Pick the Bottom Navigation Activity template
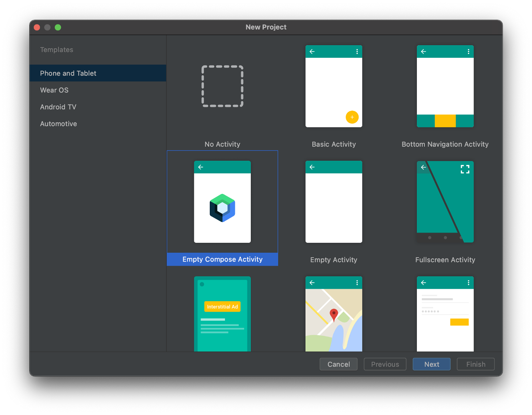Image resolution: width=532 pixels, height=415 pixels. click(x=445, y=86)
